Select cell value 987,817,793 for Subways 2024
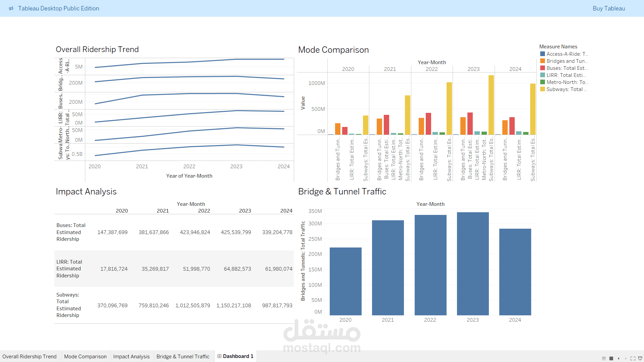Screen dimensions: 644x362 tap(277, 305)
